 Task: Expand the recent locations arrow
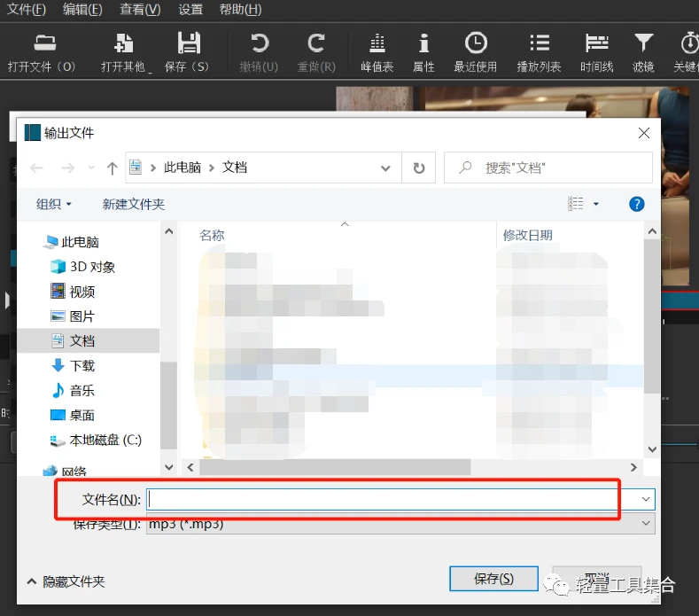coord(91,168)
